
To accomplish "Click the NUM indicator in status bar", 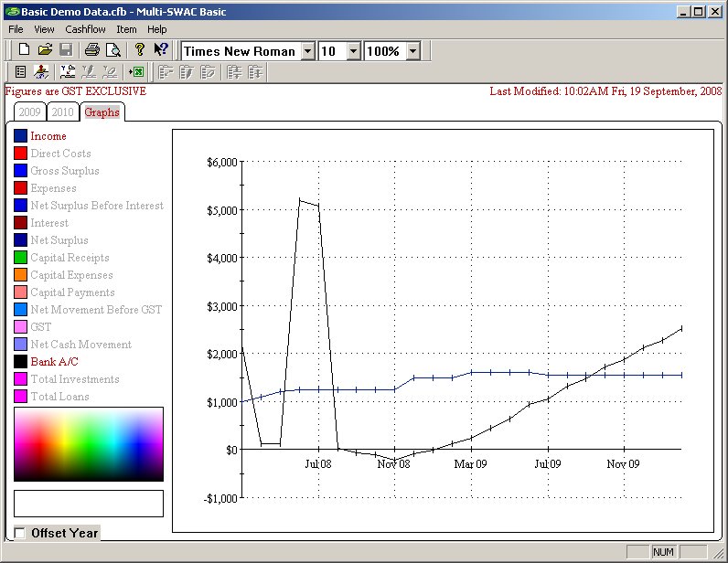I will (663, 552).
